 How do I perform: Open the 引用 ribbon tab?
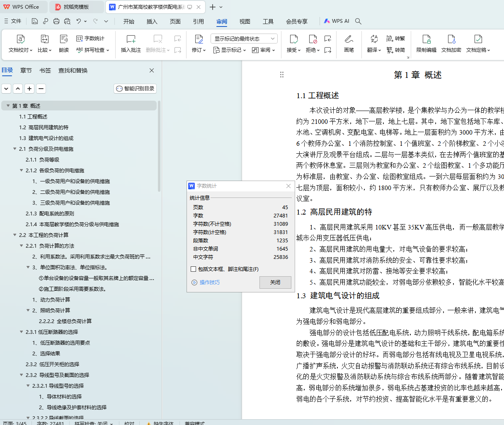[199, 21]
